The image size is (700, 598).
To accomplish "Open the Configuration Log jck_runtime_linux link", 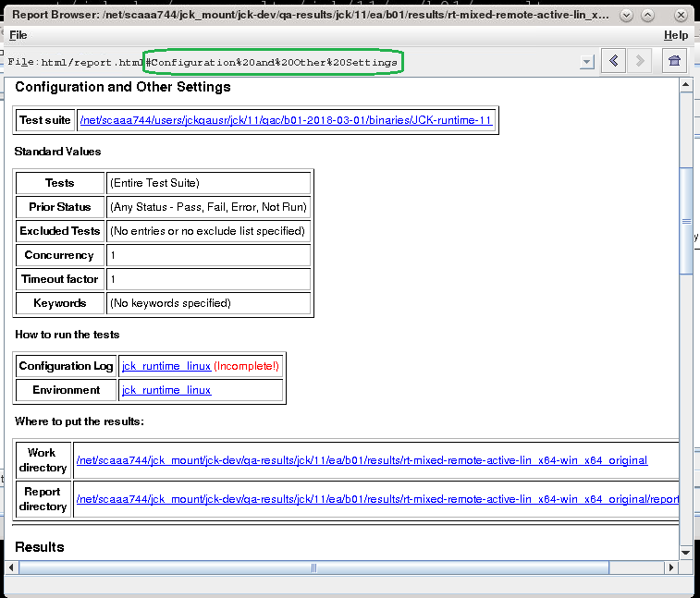I will click(166, 366).
